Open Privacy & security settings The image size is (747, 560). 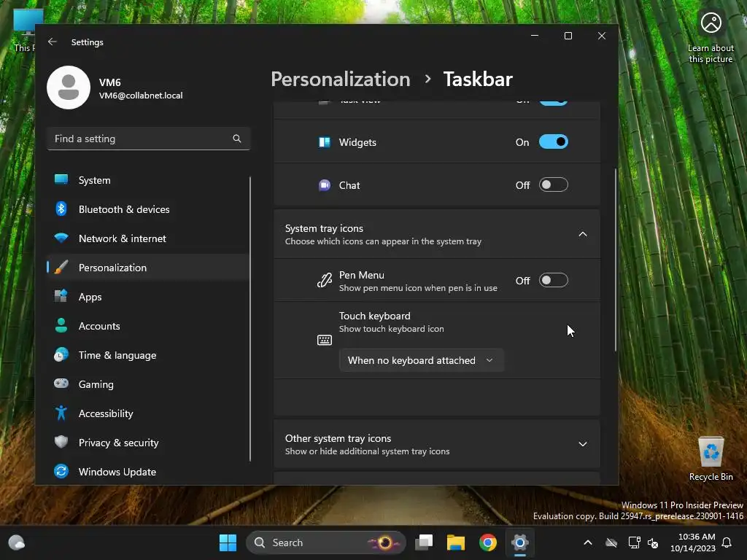[148, 443]
